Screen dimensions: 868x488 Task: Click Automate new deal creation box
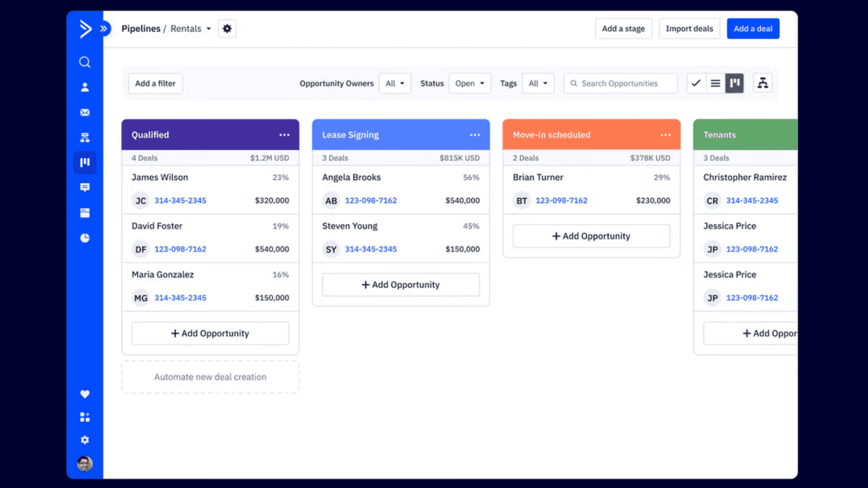(210, 377)
